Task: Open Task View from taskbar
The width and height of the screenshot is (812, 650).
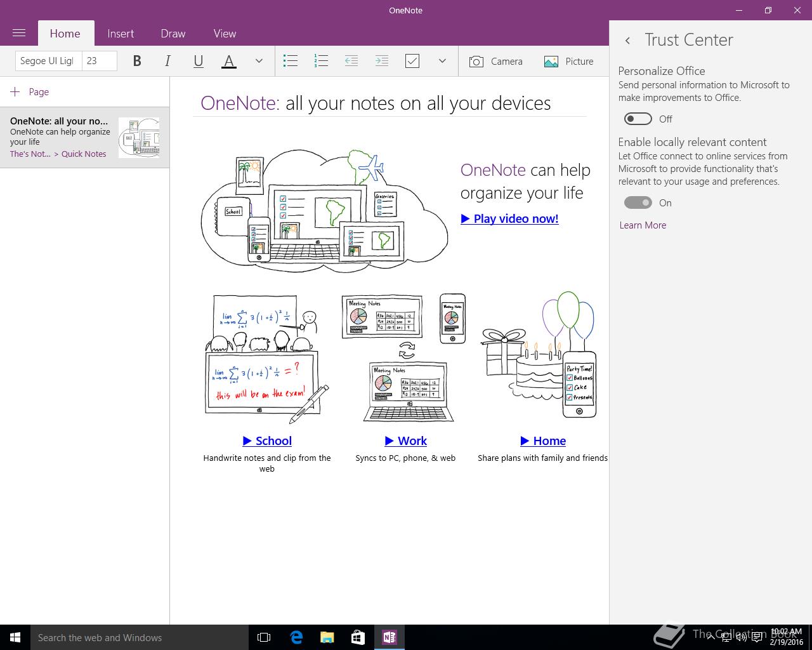Action: pyautogui.click(x=264, y=637)
